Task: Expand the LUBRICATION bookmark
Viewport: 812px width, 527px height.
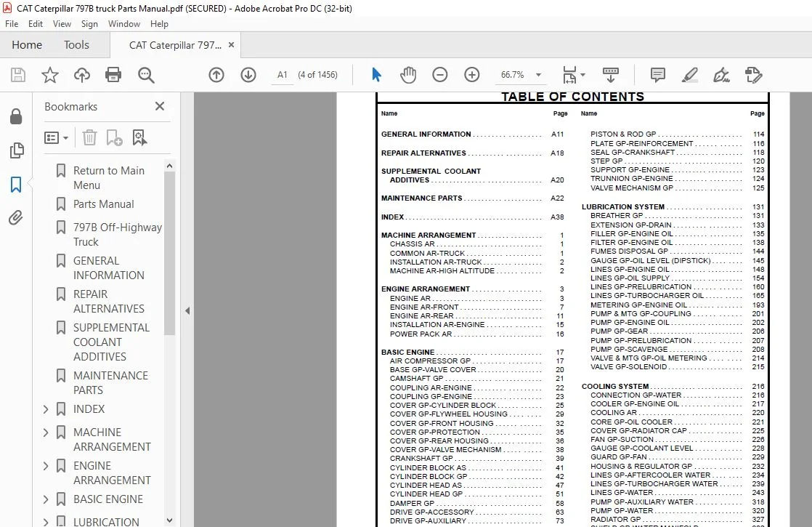Action: 46,522
